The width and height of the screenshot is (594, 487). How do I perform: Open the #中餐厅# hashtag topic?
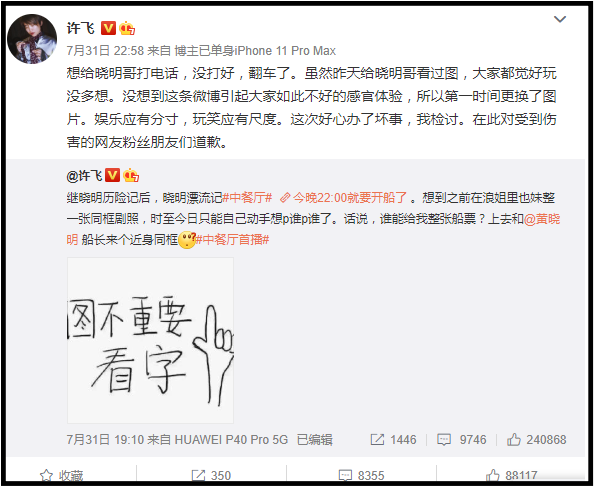pos(247,198)
